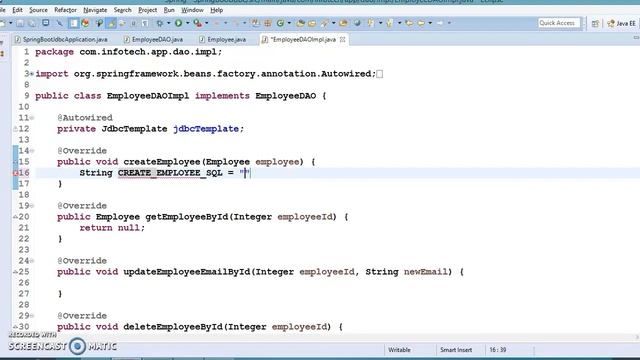Click the 16 : 39 cursor position status
The width and height of the screenshot is (640, 360).
point(498,350)
